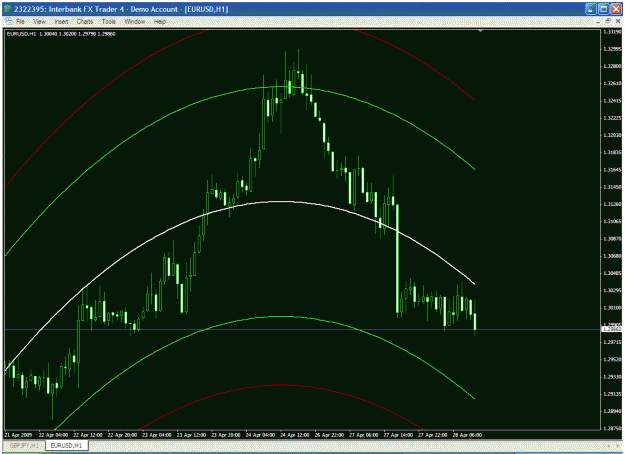Click price level 1.30870 on the axis

point(612,239)
